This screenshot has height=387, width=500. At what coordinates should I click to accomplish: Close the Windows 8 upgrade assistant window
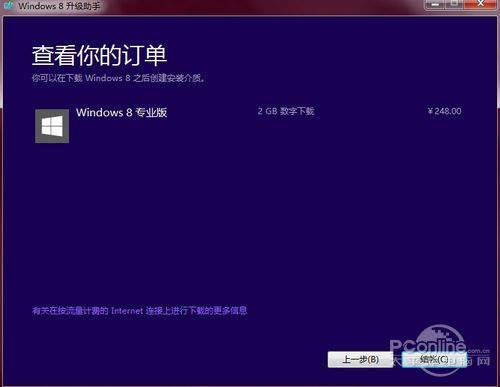click(480, 4)
